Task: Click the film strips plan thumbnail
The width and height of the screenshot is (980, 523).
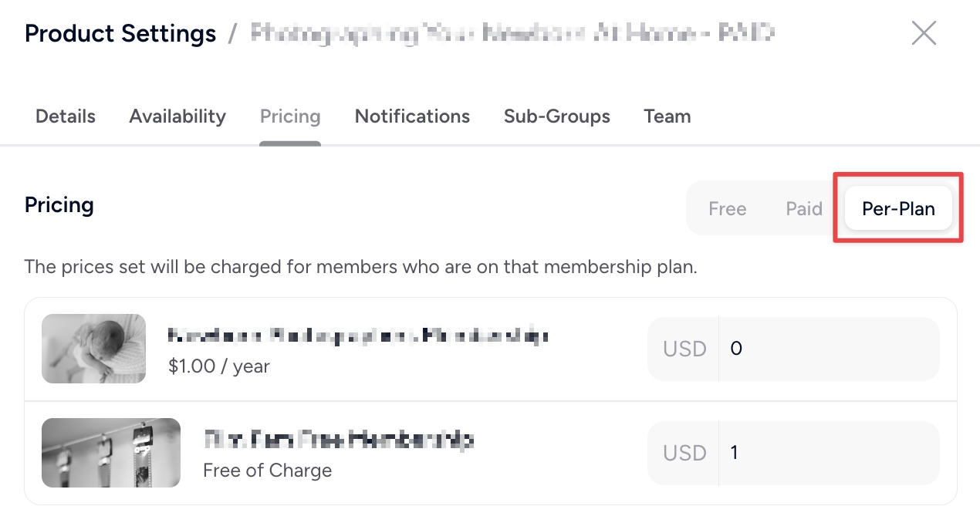Action: pos(111,453)
